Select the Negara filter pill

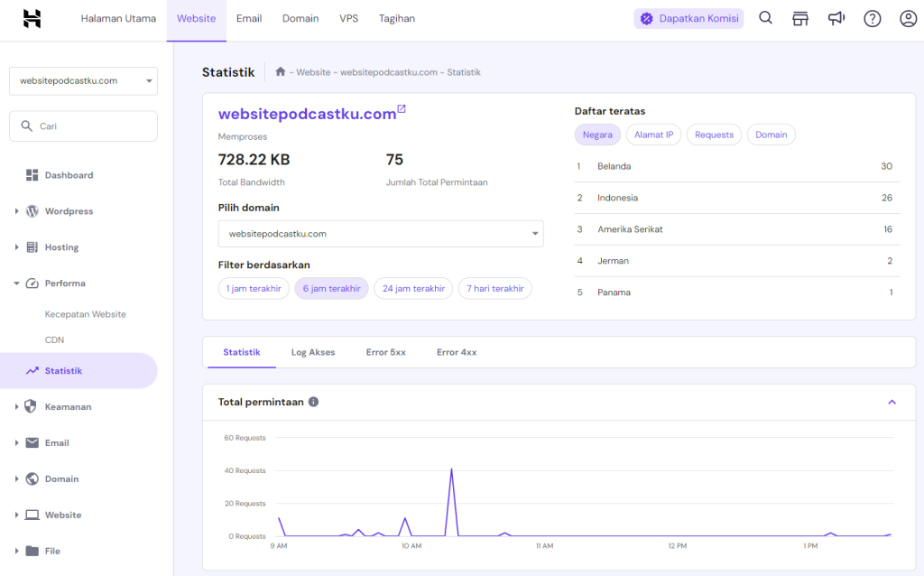pos(597,134)
